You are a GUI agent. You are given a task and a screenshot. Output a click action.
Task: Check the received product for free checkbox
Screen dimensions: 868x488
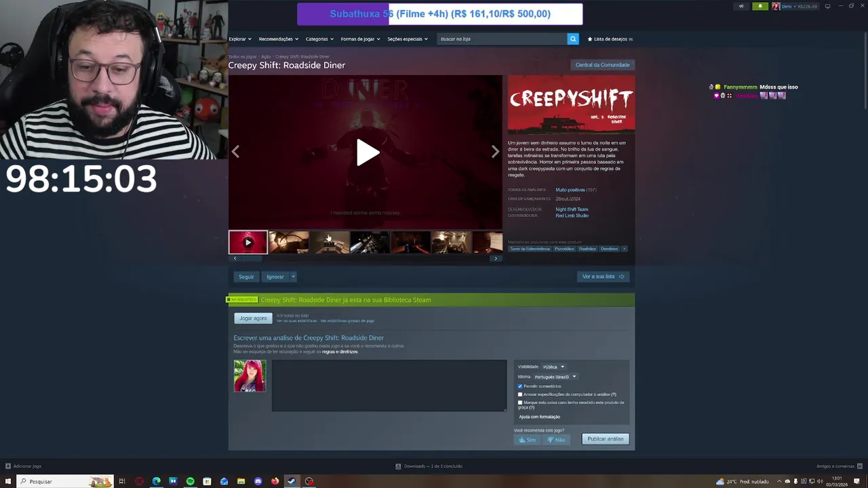[x=520, y=403]
